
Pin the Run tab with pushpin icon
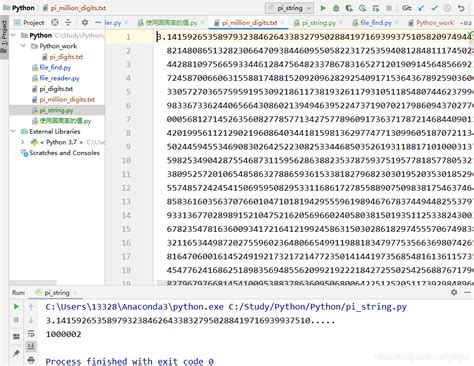click(x=16, y=353)
